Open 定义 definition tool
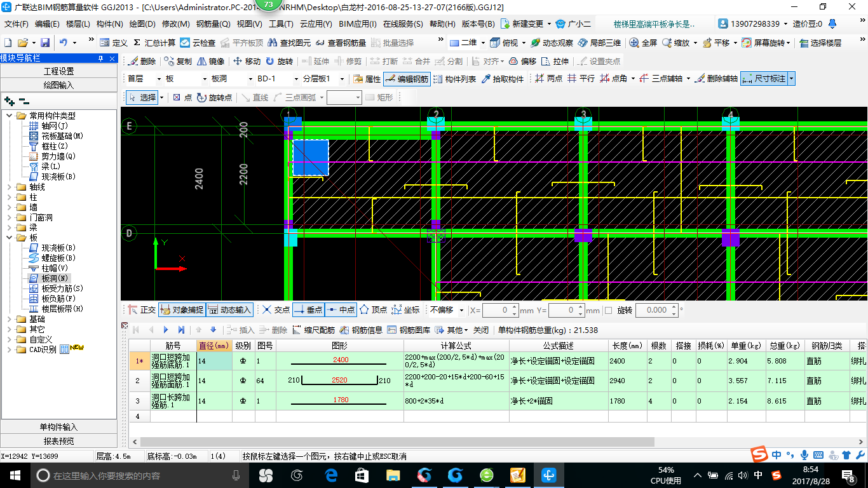The width and height of the screenshot is (868, 488). [x=114, y=43]
